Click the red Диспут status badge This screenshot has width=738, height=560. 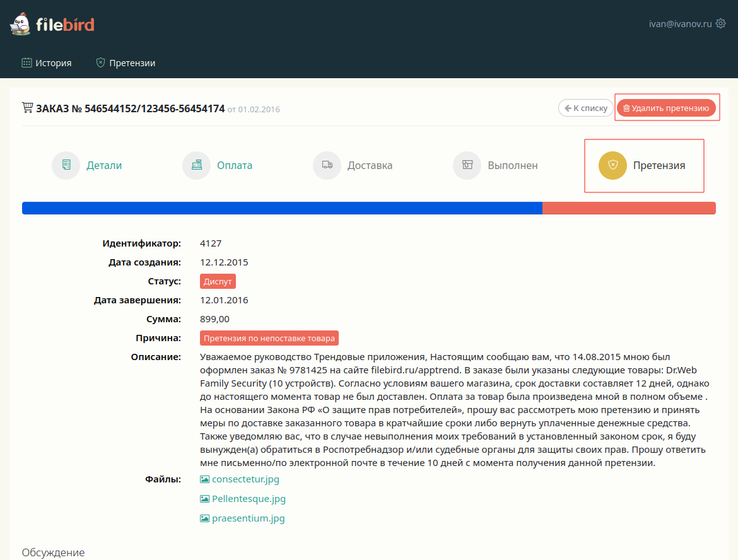point(218,281)
